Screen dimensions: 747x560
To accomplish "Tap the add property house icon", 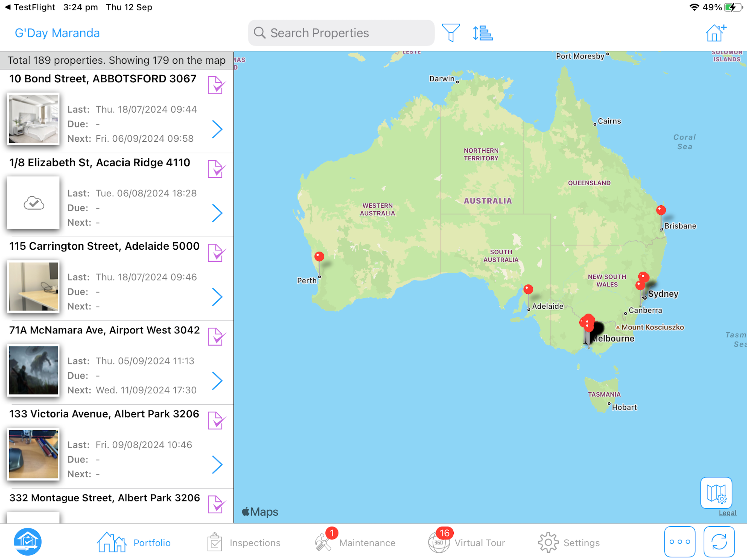I will click(x=716, y=33).
